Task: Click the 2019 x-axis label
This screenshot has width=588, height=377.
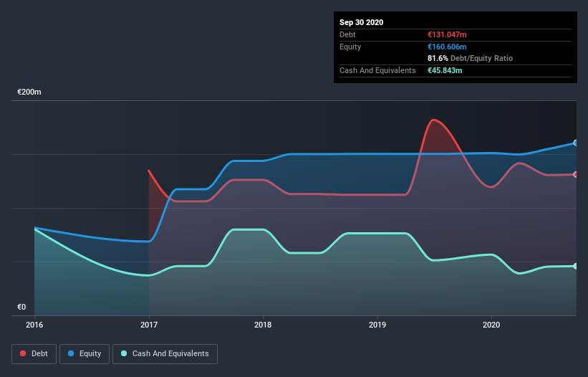Action: click(377, 325)
